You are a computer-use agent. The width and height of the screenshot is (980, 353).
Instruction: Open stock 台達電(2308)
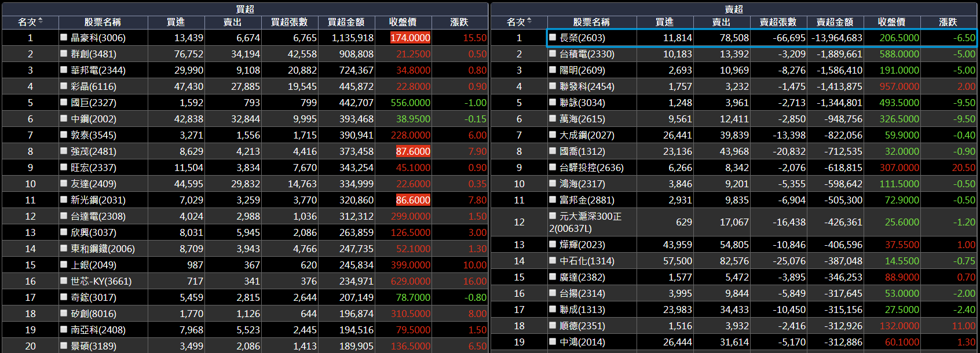coord(98,216)
